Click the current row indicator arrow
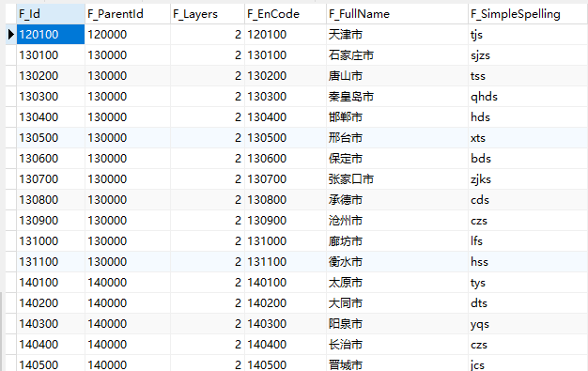 11,35
